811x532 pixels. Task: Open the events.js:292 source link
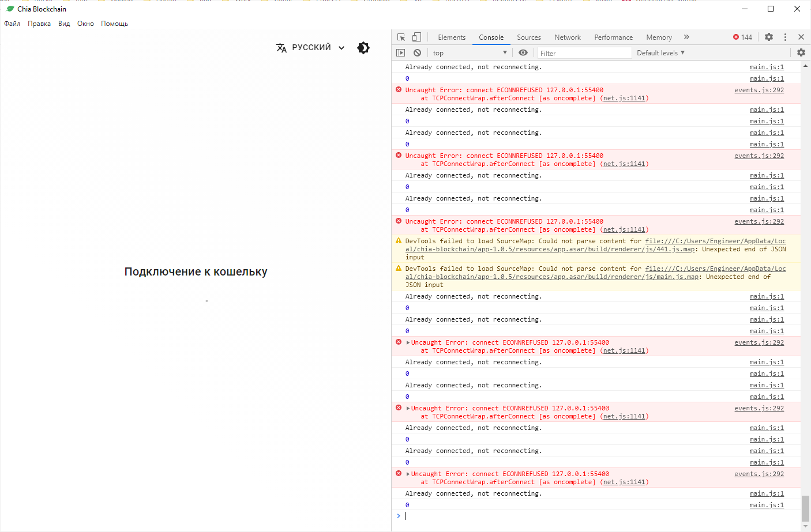[759, 90]
